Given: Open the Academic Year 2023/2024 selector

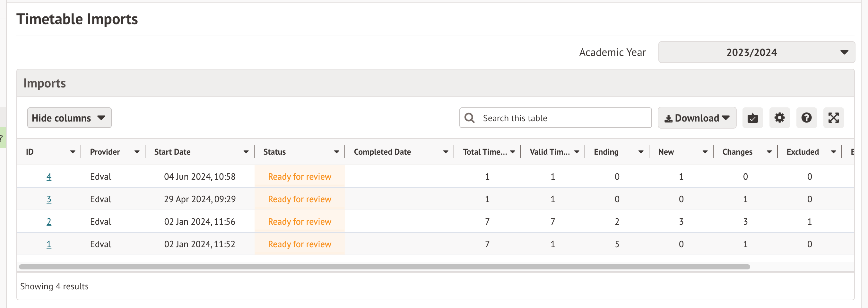Looking at the screenshot, I should click(756, 52).
